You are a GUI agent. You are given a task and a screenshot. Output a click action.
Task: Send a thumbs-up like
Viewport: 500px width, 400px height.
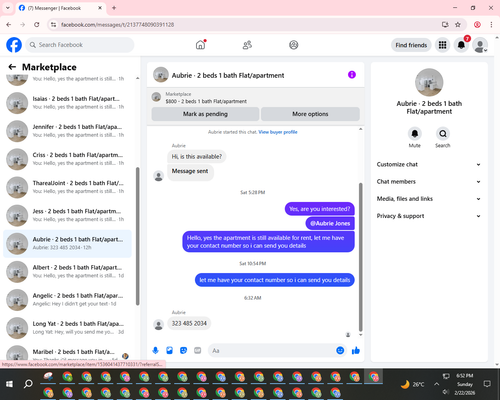coord(356,350)
